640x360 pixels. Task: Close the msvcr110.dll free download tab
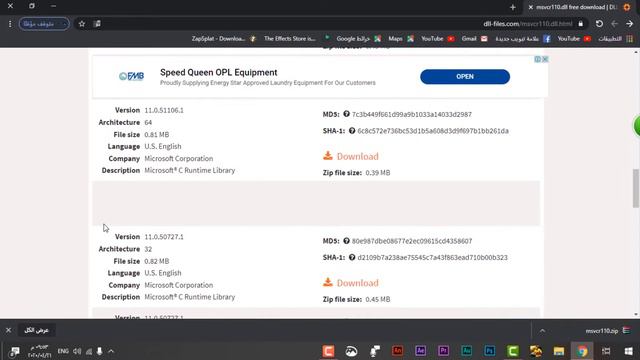point(531,7)
